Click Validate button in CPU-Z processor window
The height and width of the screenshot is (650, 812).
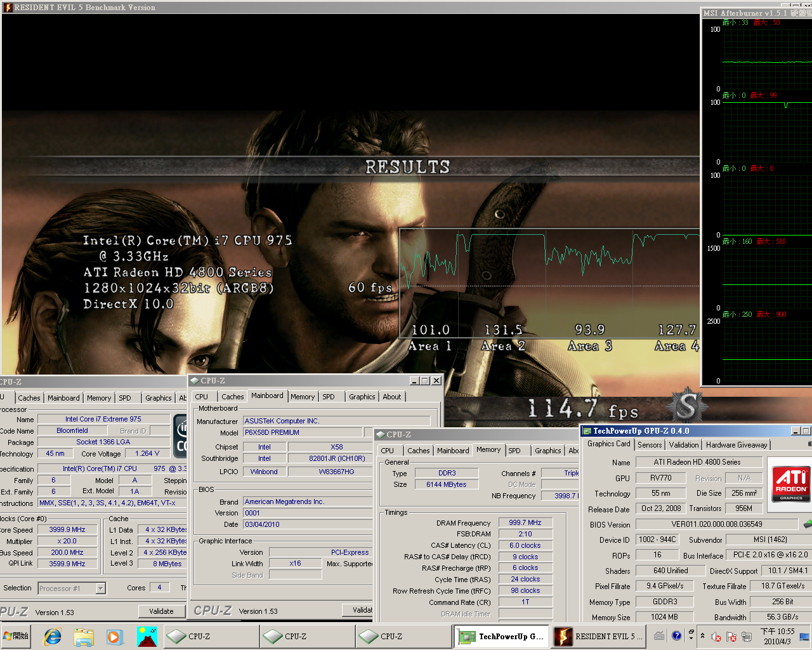pyautogui.click(x=161, y=611)
